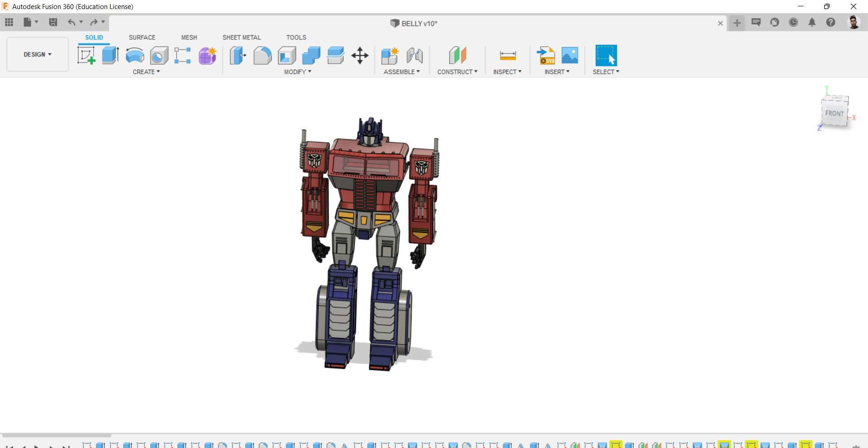Click the FRONT face of the ViewCube
The height and width of the screenshot is (448, 868).
834,113
